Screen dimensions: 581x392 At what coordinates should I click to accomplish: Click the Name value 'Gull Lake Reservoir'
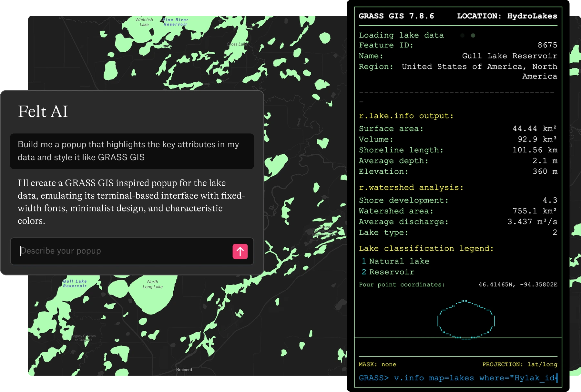(x=510, y=56)
